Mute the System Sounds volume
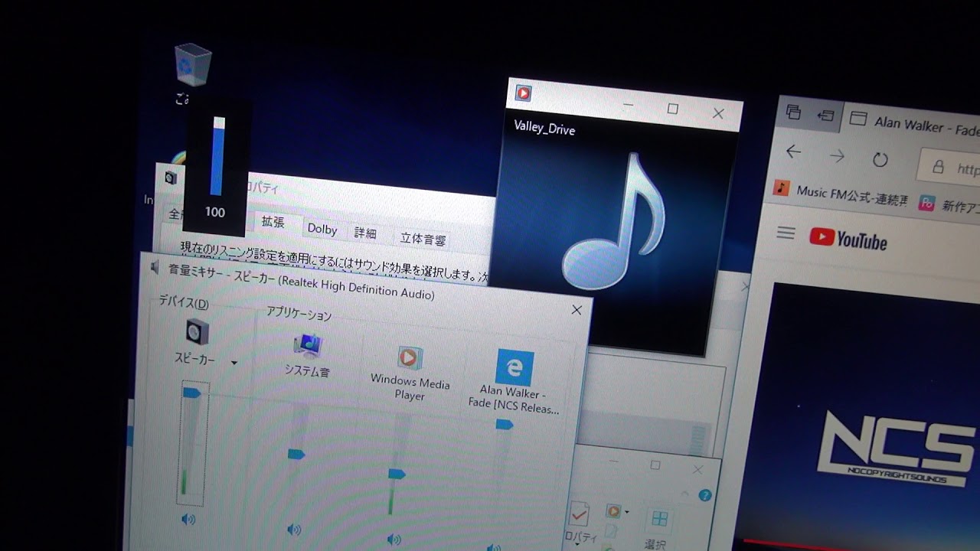Viewport: 980px width, 551px height. [294, 529]
